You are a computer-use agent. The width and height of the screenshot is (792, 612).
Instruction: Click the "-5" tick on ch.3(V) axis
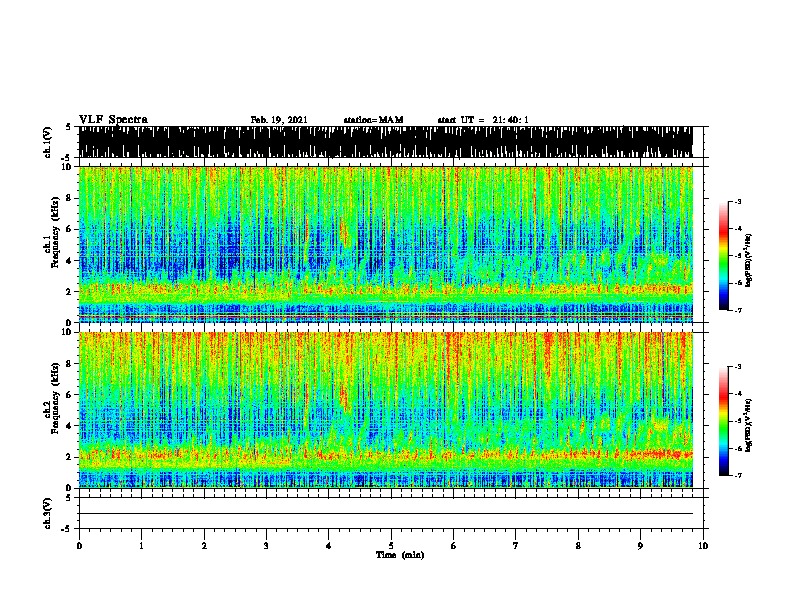pos(67,529)
